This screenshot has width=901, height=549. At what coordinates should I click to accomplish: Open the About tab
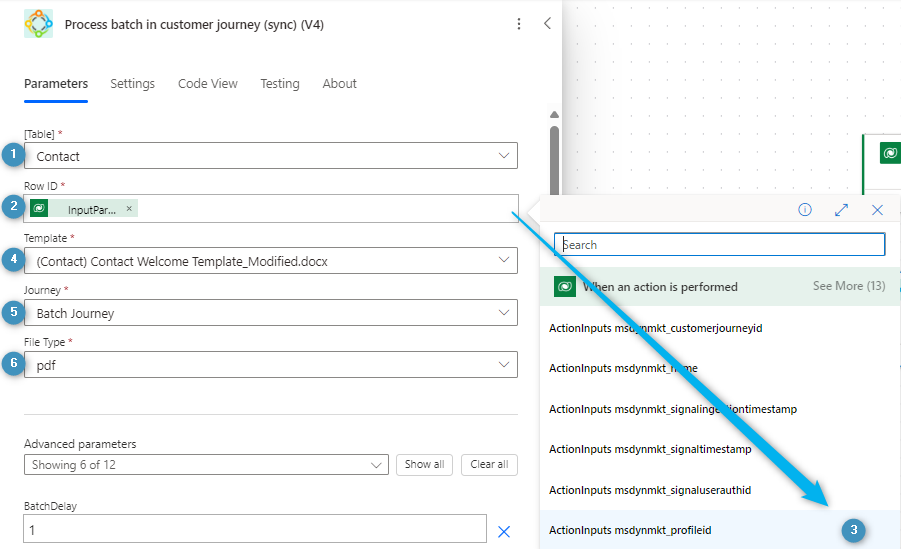[x=339, y=84]
